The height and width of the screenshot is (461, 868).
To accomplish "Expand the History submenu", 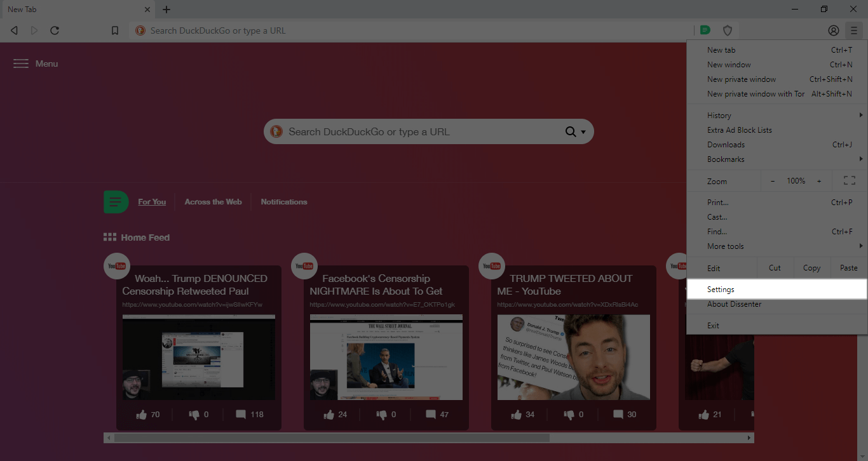I will tap(777, 116).
